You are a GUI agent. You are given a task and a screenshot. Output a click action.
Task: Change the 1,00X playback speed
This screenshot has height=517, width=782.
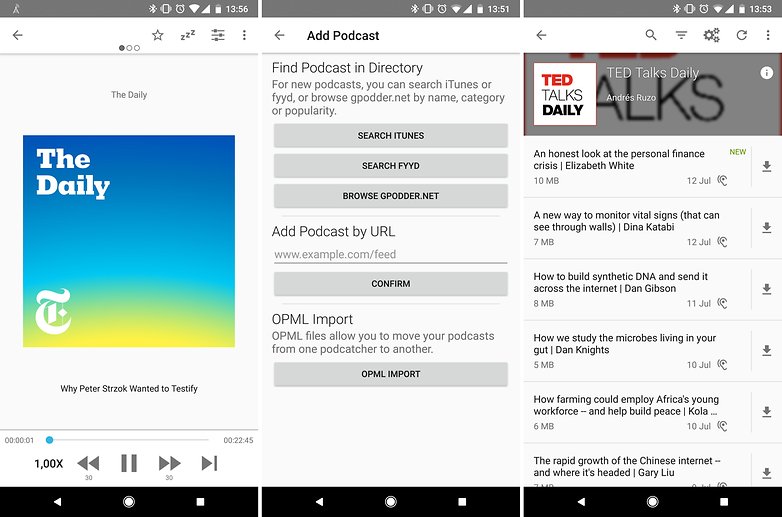[48, 464]
